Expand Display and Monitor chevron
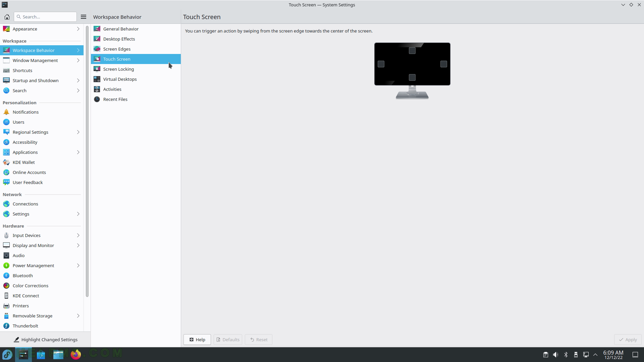644x362 pixels. point(78,245)
